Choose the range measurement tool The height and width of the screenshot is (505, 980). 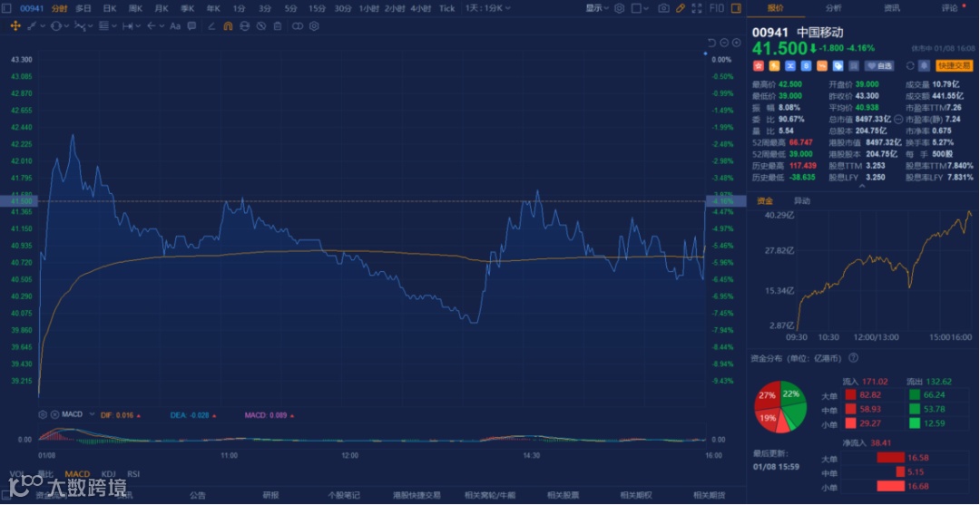coord(128,26)
